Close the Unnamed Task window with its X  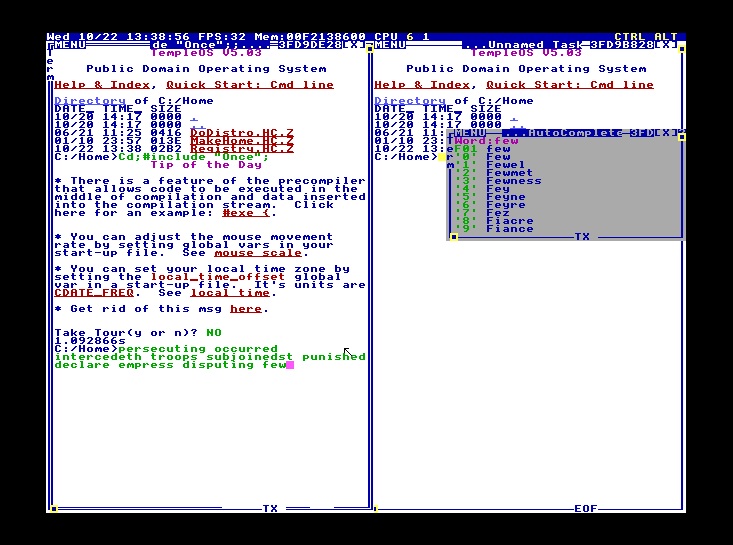(x=667, y=45)
